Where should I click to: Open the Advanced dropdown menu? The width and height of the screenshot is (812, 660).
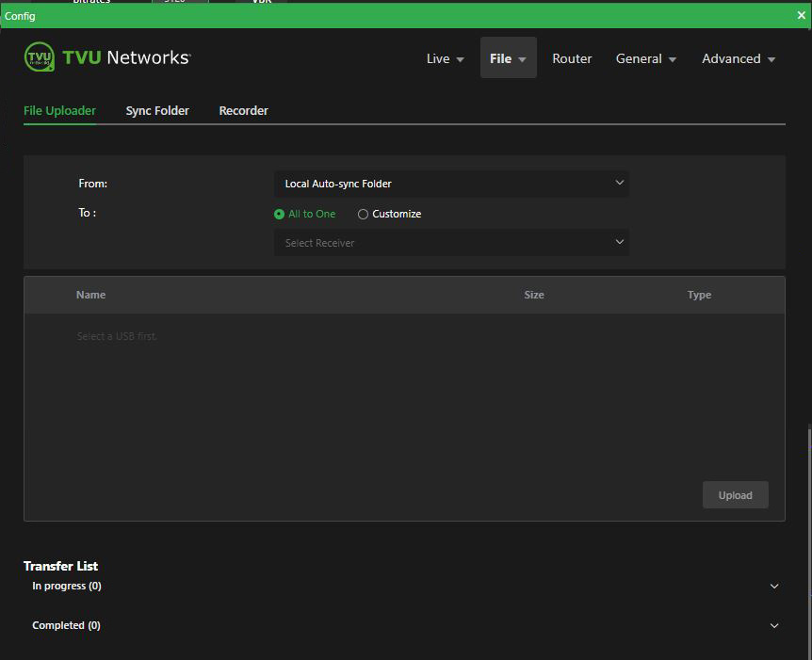739,58
